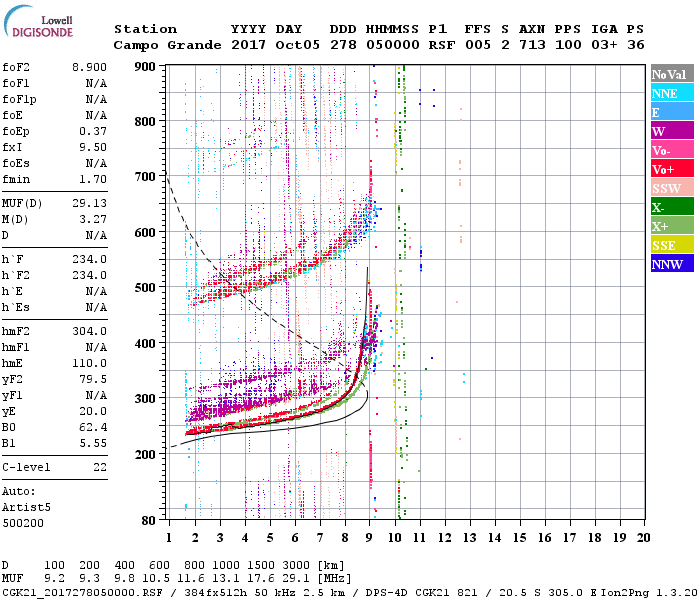Click the 005 FFS value
This screenshot has width=700, height=600.
point(478,45)
